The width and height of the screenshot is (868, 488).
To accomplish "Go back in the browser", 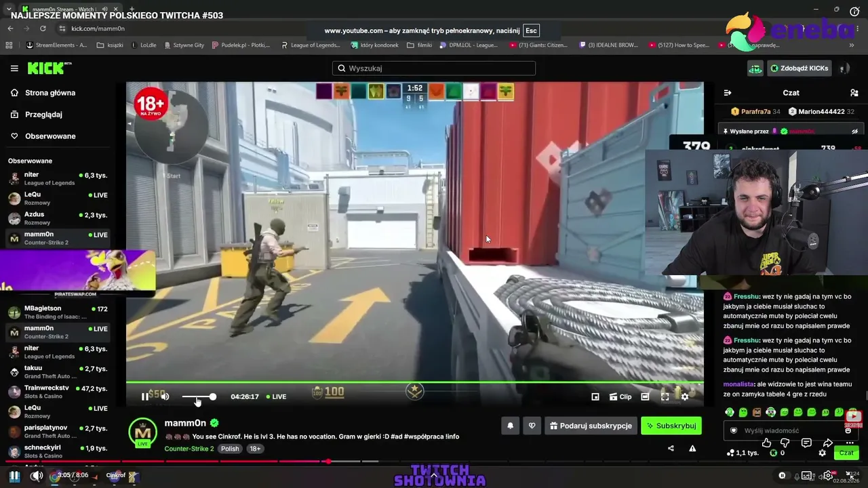I will 10,28.
